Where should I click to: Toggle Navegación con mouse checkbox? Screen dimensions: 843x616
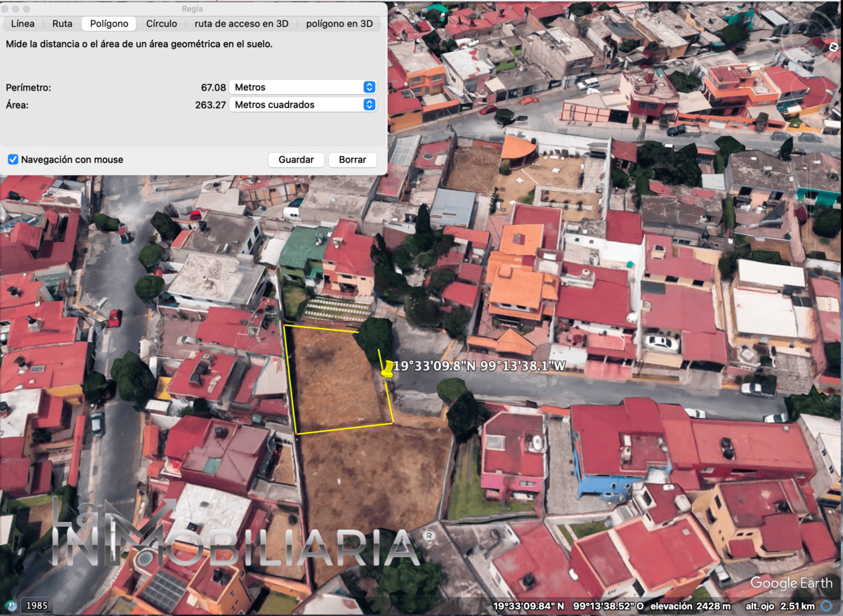[x=13, y=159]
